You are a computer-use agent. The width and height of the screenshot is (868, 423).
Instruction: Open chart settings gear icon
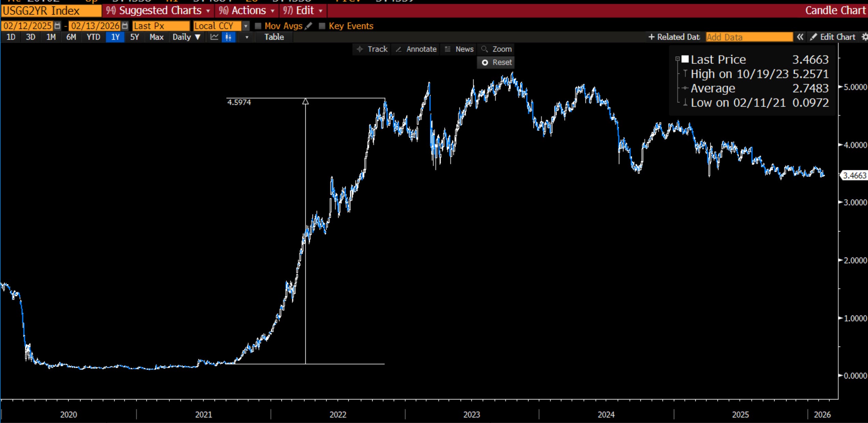coord(865,37)
